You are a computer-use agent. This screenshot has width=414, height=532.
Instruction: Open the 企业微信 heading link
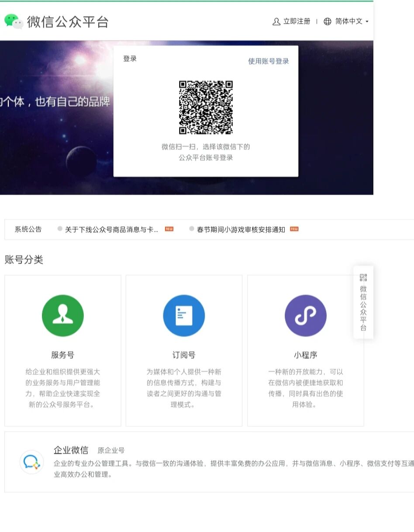pyautogui.click(x=71, y=450)
